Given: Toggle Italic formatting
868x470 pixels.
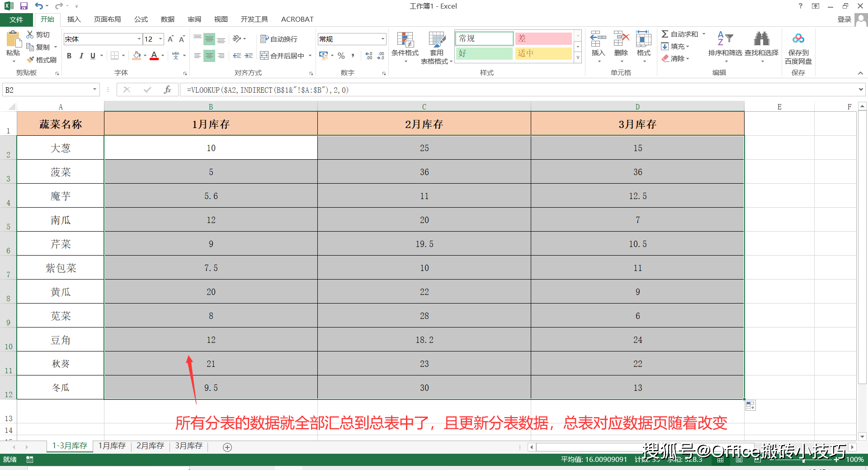Looking at the screenshot, I should pos(81,56).
